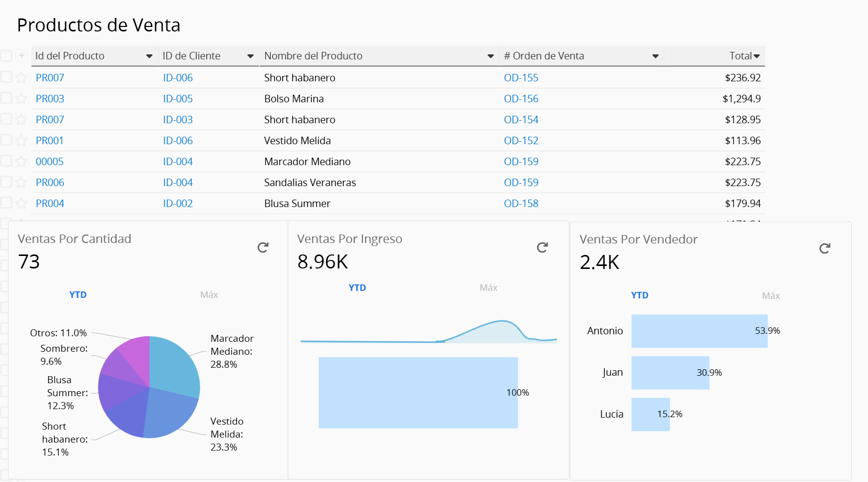This screenshot has width=868, height=482.
Task: Open product link PR003
Action: [50, 99]
